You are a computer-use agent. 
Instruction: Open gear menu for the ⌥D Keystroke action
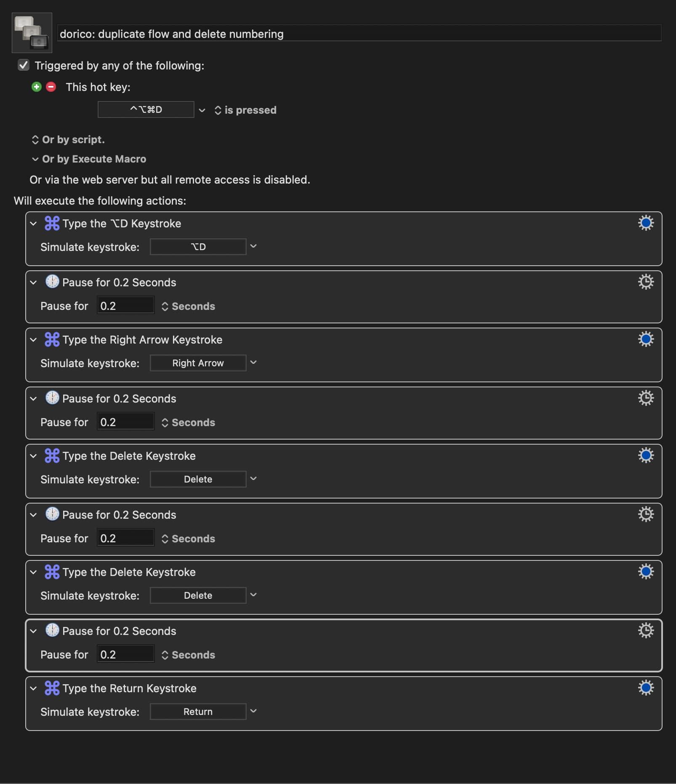[x=646, y=223]
